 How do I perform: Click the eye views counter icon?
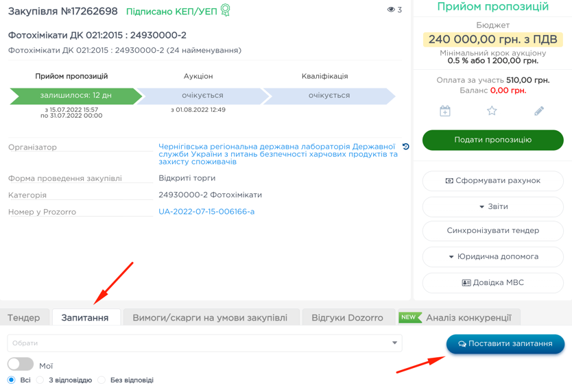pyautogui.click(x=391, y=10)
